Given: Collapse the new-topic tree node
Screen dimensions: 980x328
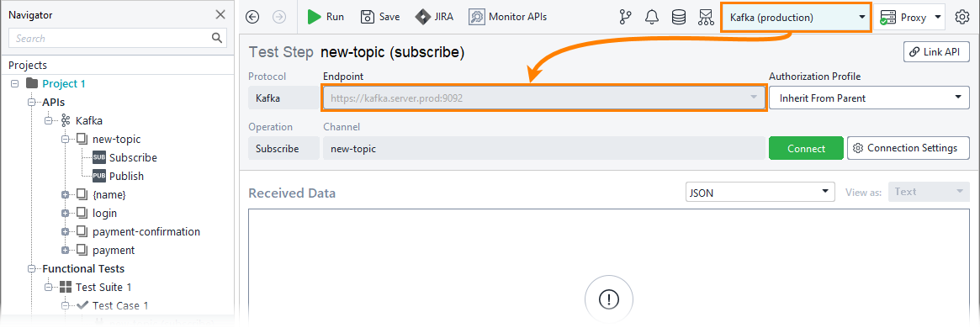Looking at the screenshot, I should tap(65, 140).
